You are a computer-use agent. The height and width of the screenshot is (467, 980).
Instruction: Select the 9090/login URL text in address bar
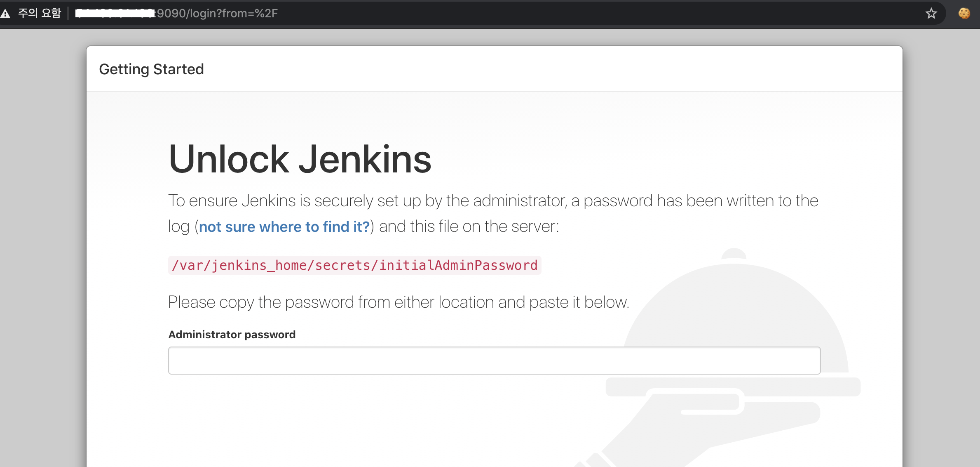pyautogui.click(x=217, y=14)
